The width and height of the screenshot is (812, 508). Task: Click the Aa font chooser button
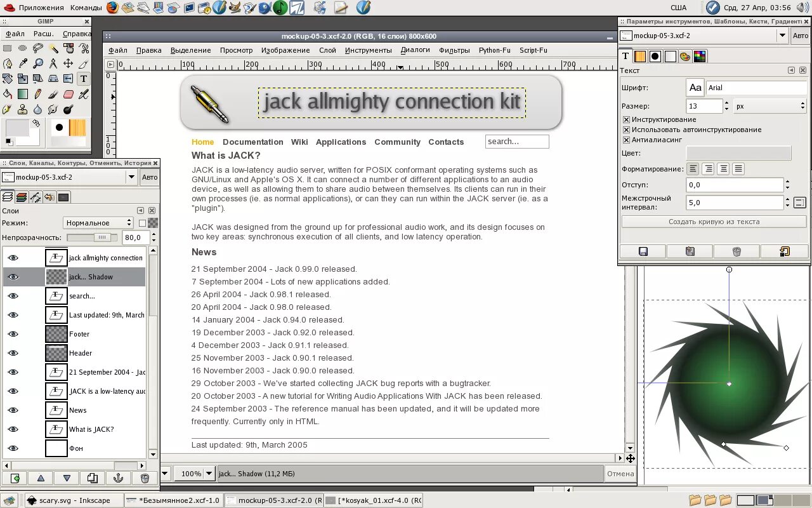pyautogui.click(x=695, y=88)
